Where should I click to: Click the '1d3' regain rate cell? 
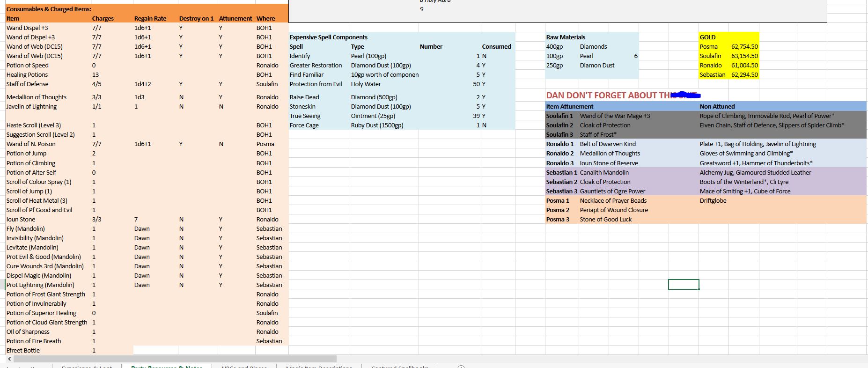[x=139, y=97]
